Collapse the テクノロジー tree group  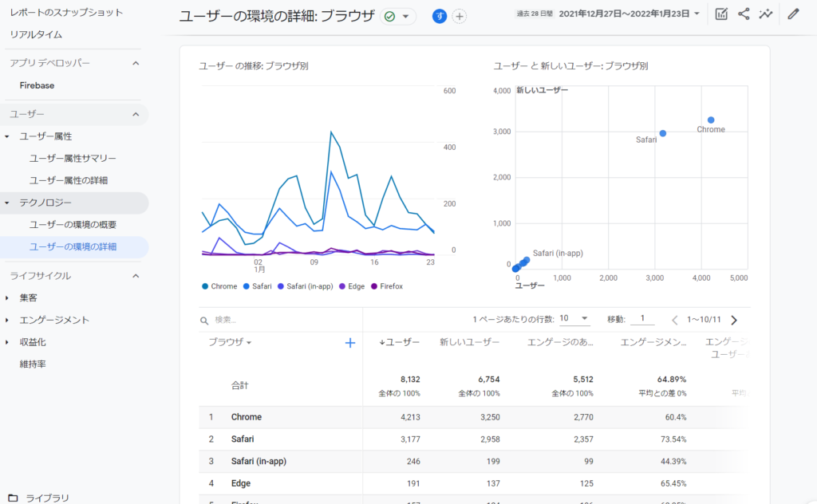point(7,203)
